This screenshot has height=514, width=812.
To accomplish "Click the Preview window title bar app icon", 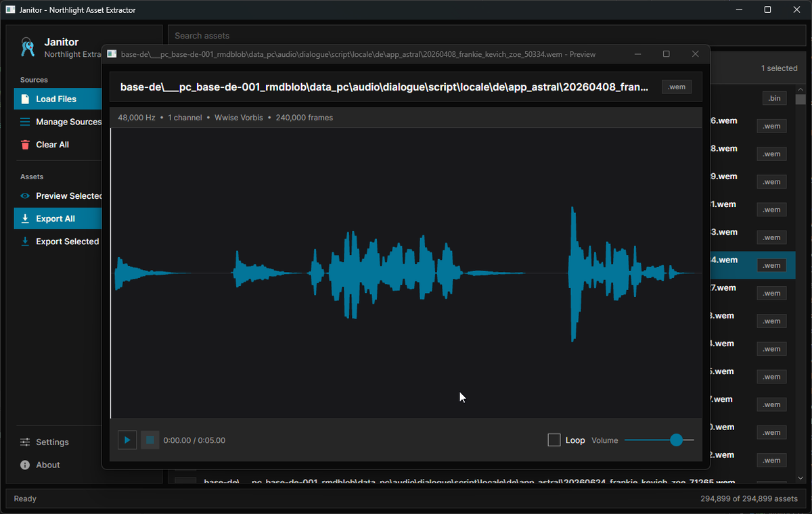I will coord(112,54).
